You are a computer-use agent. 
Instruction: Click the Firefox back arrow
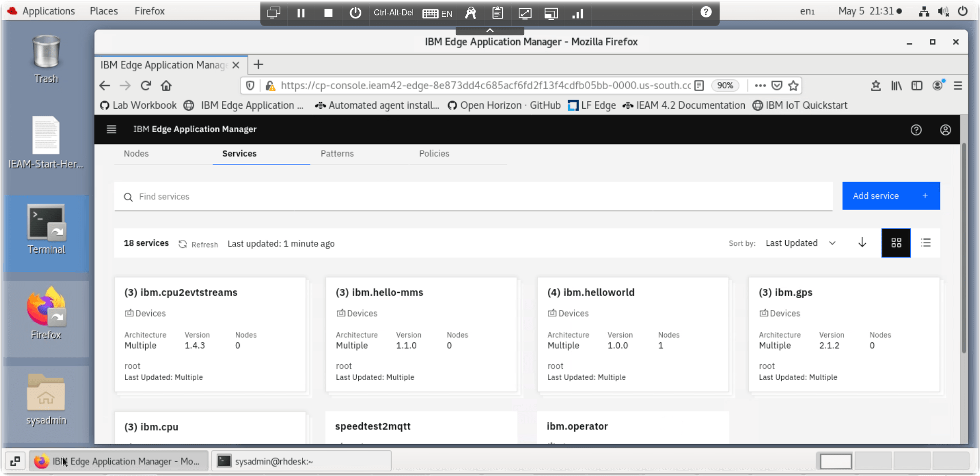click(105, 86)
